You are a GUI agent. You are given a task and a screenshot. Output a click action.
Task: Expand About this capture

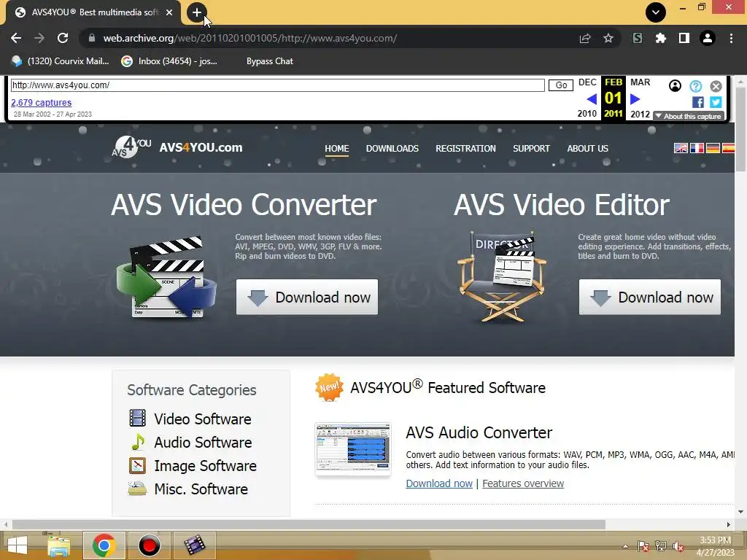click(x=689, y=116)
